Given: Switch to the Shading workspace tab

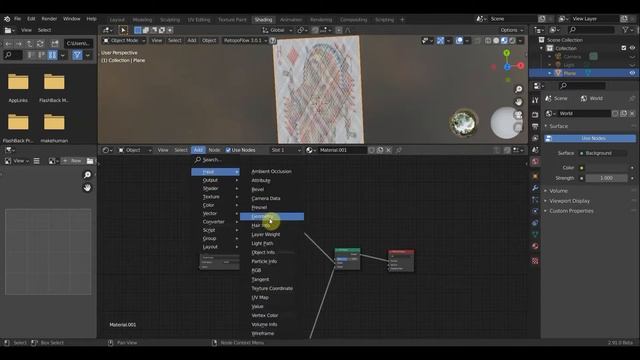Looking at the screenshot, I should [x=263, y=20].
